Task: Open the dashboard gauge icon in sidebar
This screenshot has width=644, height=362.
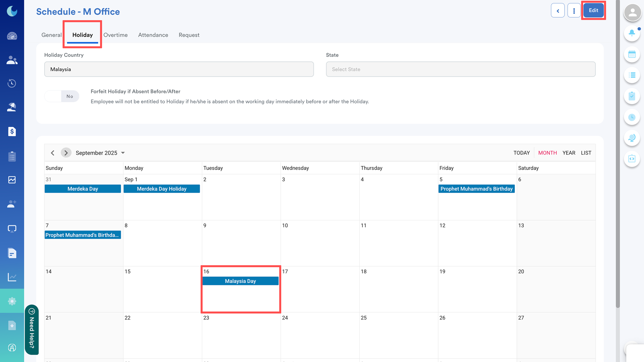Action: coord(12,36)
